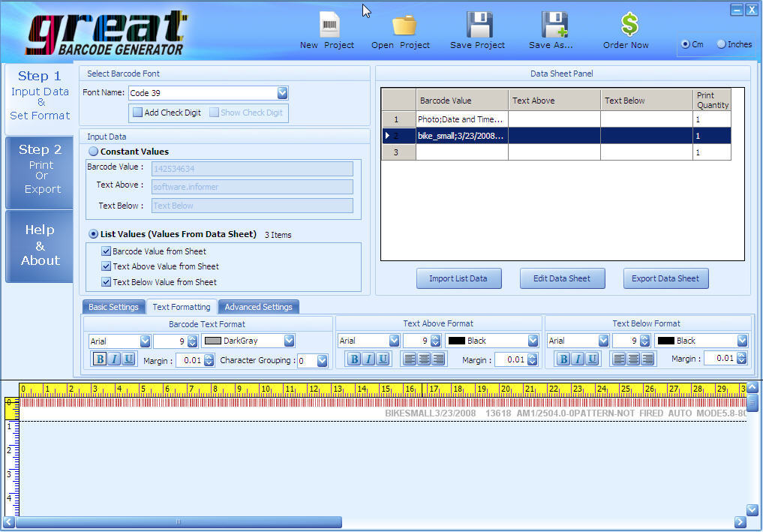This screenshot has width=763, height=532.
Task: Toggle underline in Text Below Format
Action: (592, 359)
